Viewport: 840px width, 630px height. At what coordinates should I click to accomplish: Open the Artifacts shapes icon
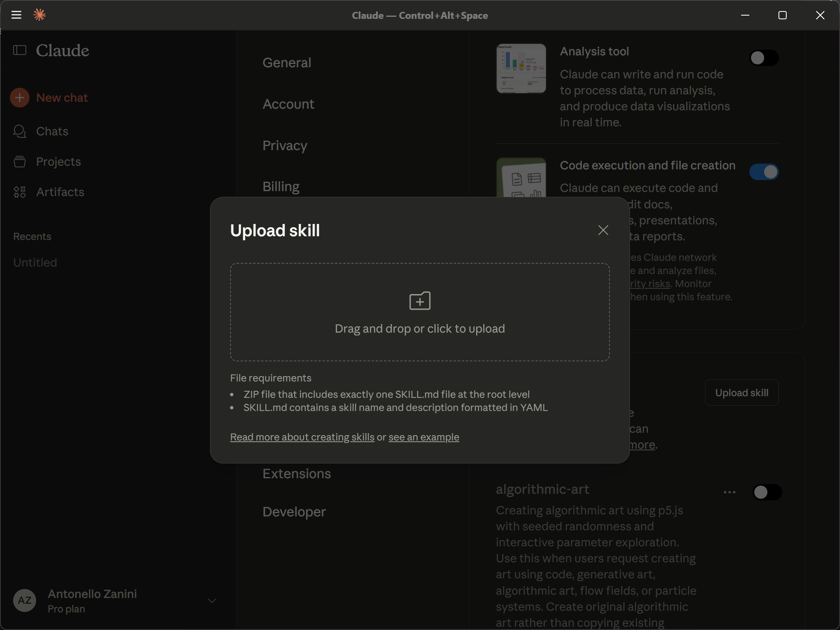pyautogui.click(x=20, y=192)
